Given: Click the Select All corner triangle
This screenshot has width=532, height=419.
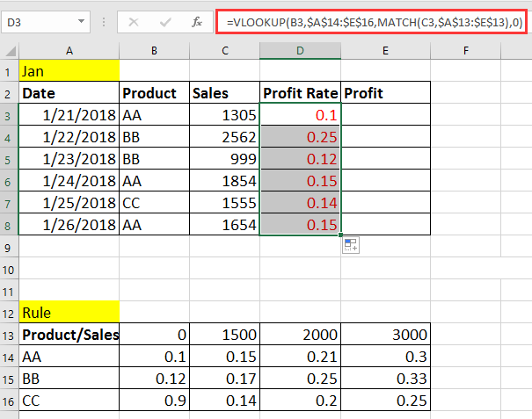Looking at the screenshot, I should (11, 51).
